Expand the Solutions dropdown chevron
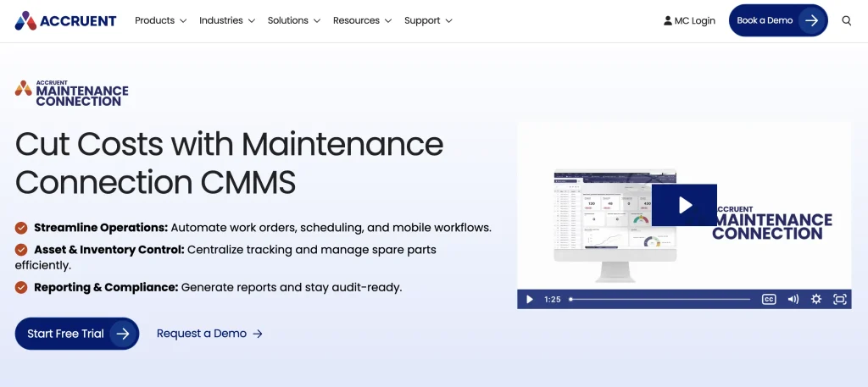This screenshot has width=868, height=387. [x=317, y=21]
